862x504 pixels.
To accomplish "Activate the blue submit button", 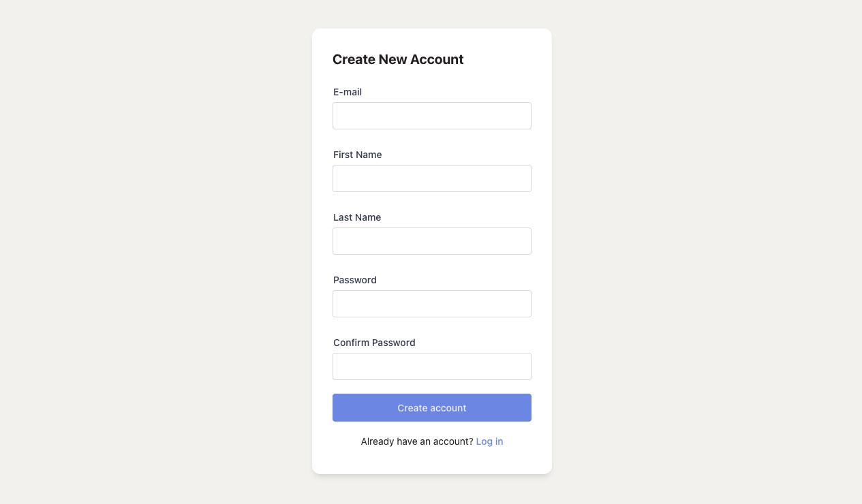I will (x=432, y=407).
